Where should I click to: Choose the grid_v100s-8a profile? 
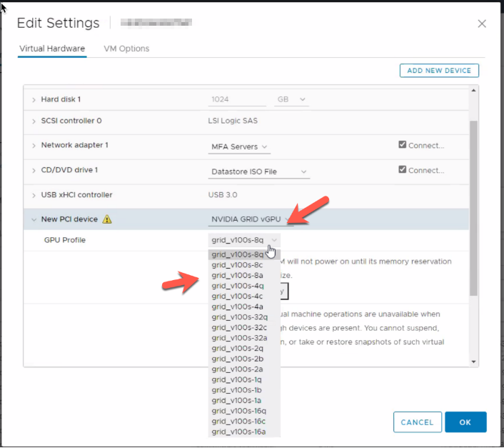244,275
